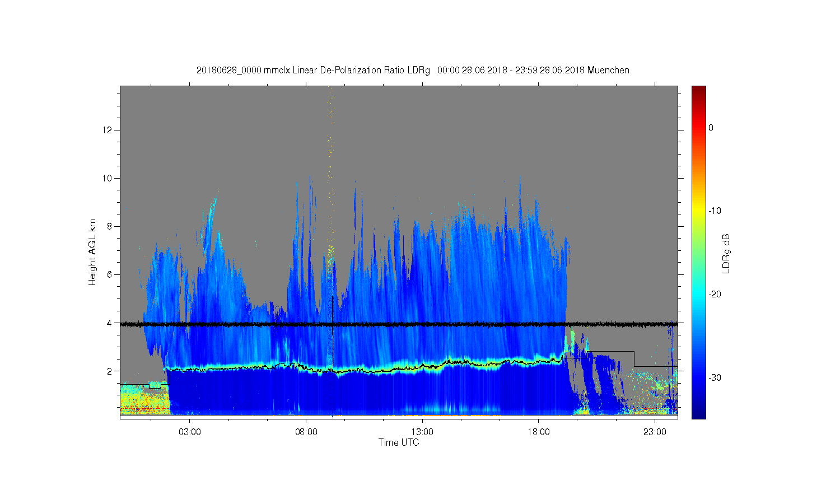Click the yellow-red noisy patch at the lower left of the plot
Viewport: 840px width, 504px height.
(x=145, y=400)
